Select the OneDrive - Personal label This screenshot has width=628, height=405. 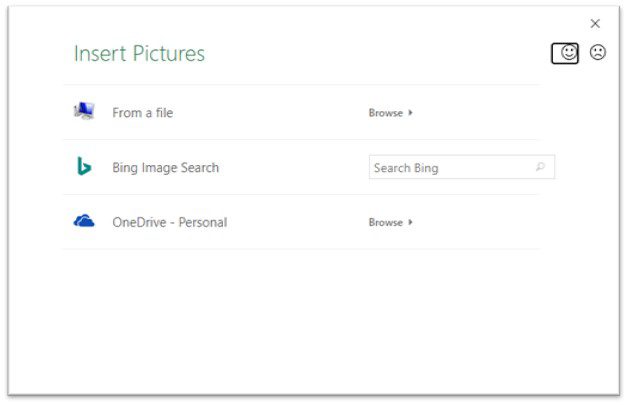point(169,222)
